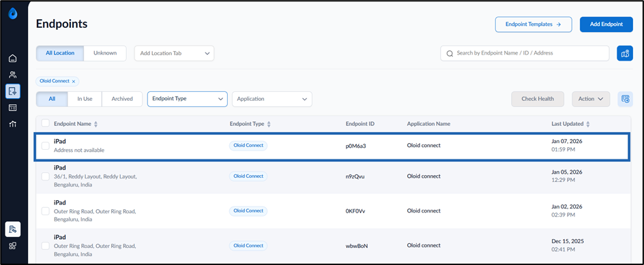Open the iPad at 36/1, Reddy Layout
644x265 pixels.
[60, 168]
